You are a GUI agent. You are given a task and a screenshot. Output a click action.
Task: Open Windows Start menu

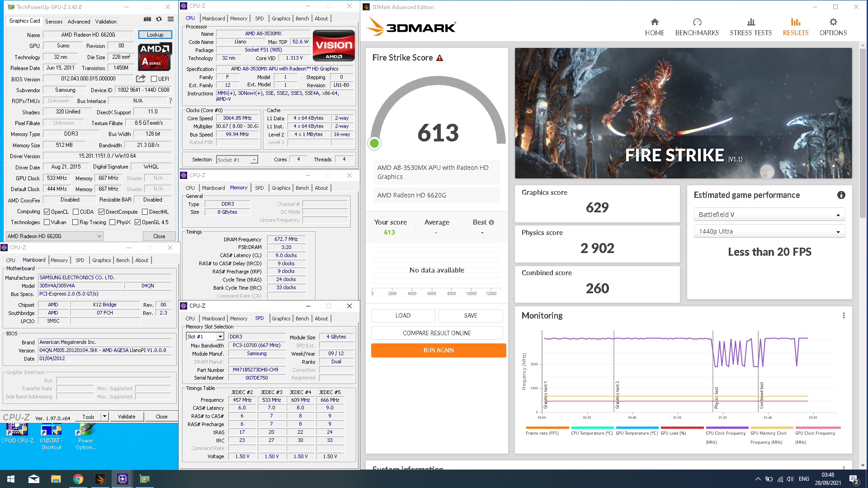pyautogui.click(x=11, y=479)
